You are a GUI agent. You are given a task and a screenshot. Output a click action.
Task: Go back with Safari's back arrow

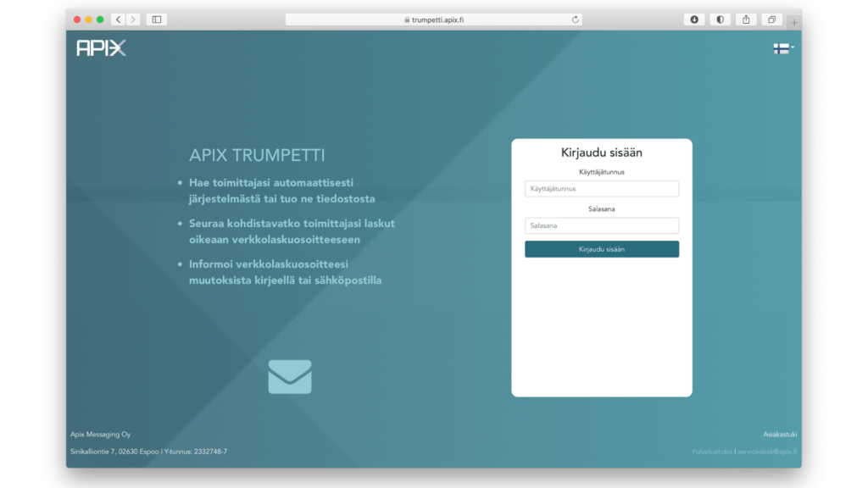pos(118,19)
